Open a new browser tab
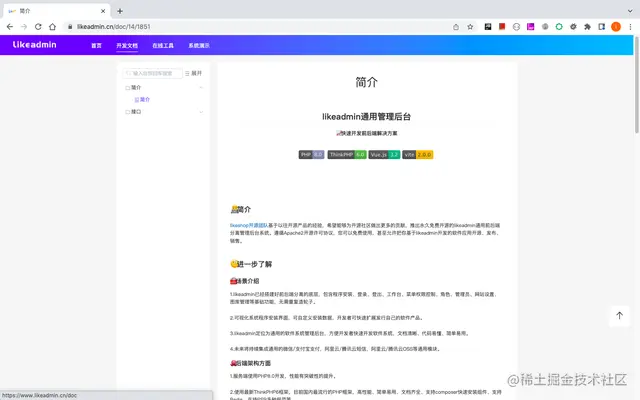This screenshot has width=640, height=400. (120, 11)
